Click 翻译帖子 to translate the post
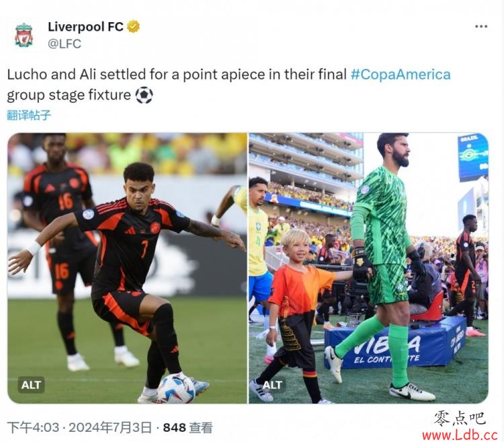The width and height of the screenshot is (504, 442). coord(29,115)
